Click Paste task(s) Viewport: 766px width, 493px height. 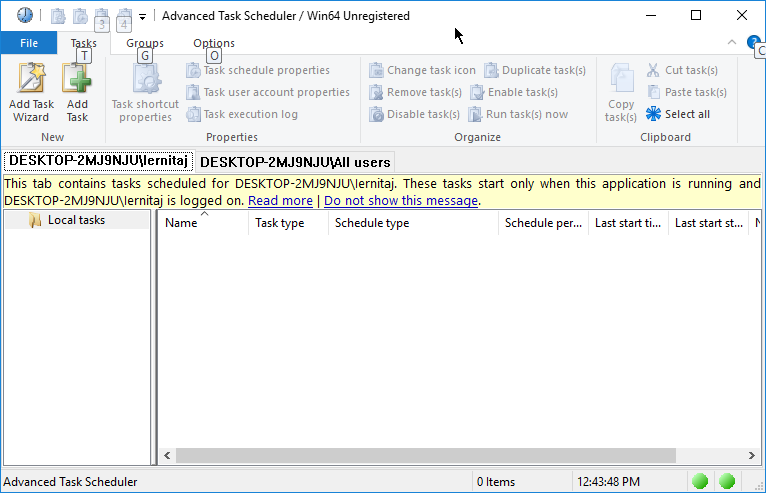[687, 92]
